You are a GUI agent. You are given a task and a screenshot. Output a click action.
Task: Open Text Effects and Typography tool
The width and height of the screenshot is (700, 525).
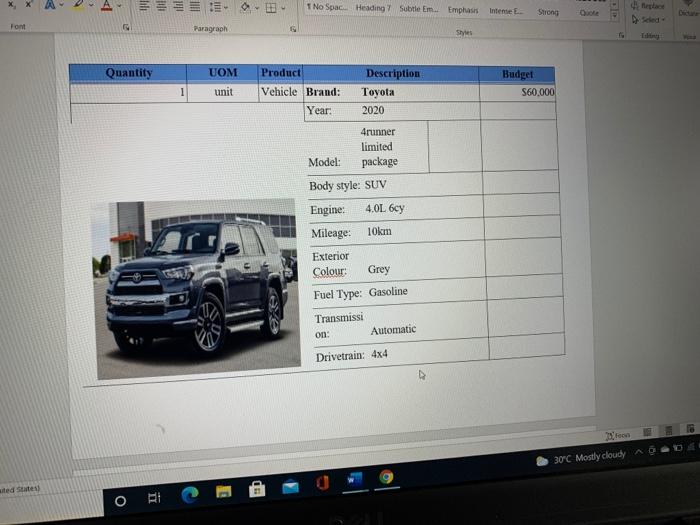[x=50, y=5]
